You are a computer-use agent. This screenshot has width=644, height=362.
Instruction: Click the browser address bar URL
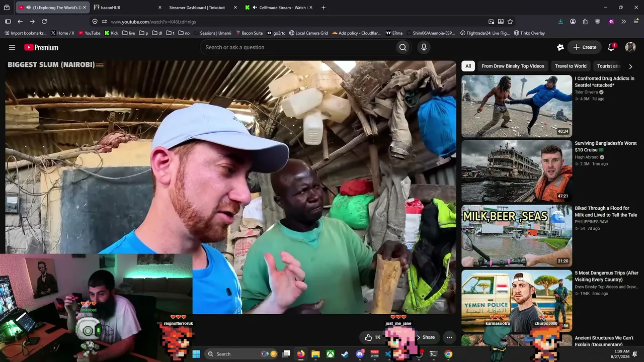pos(153,22)
